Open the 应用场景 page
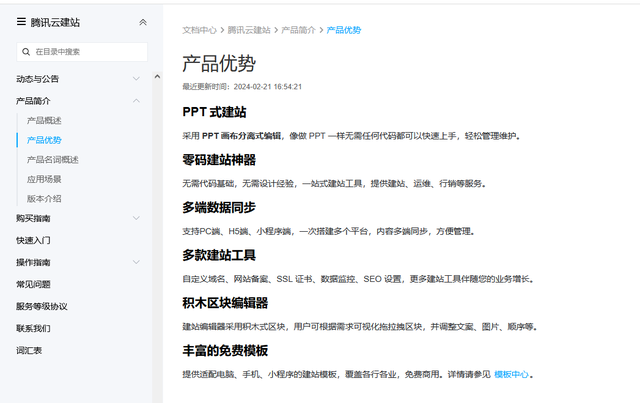The height and width of the screenshot is (403, 640). pyautogui.click(x=44, y=179)
